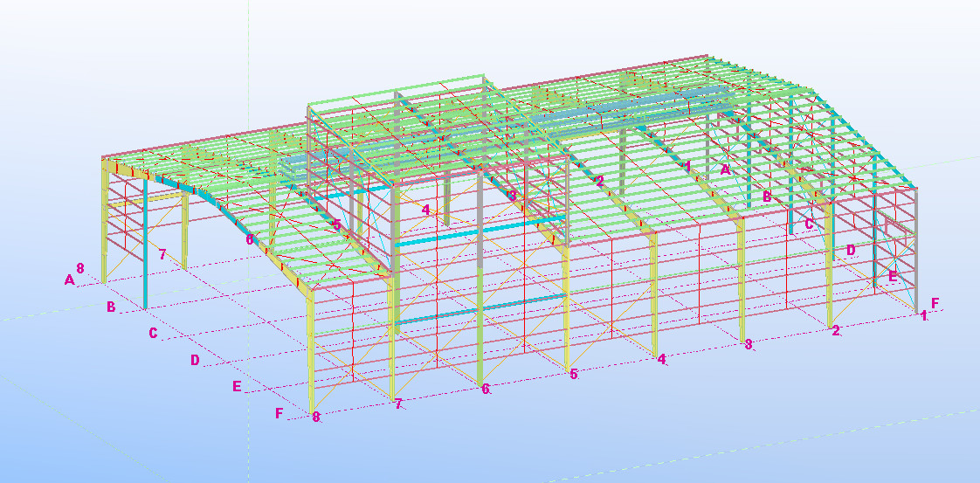Select the gray column above front grid label 6
This screenshot has height=483, width=980.
point(480,297)
